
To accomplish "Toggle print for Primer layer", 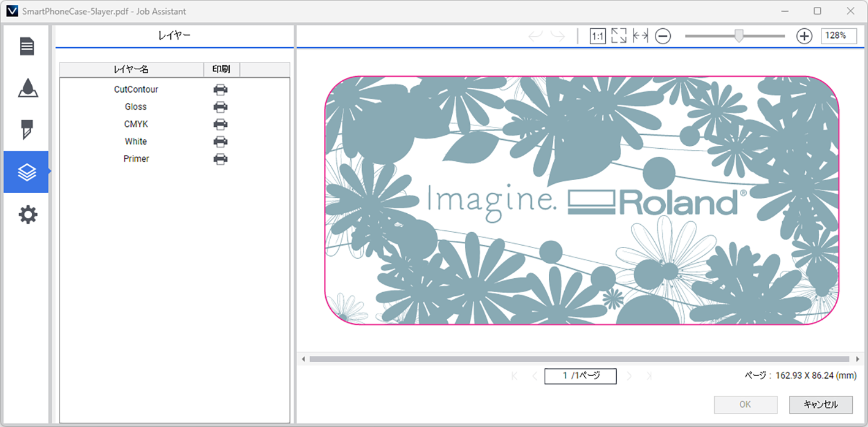I will point(221,159).
